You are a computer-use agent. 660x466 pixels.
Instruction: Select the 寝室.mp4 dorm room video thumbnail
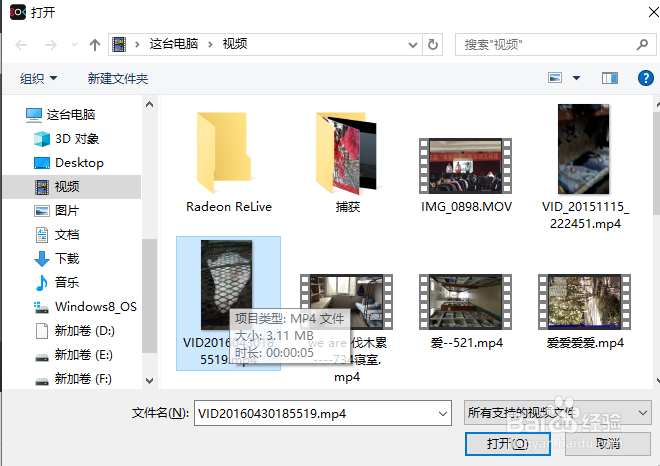[x=346, y=301]
